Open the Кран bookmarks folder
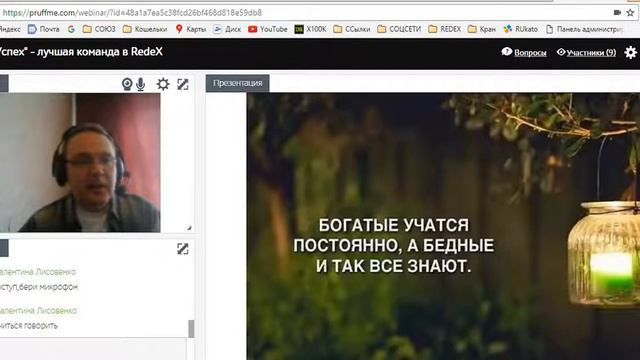The image size is (640, 360). point(482,29)
